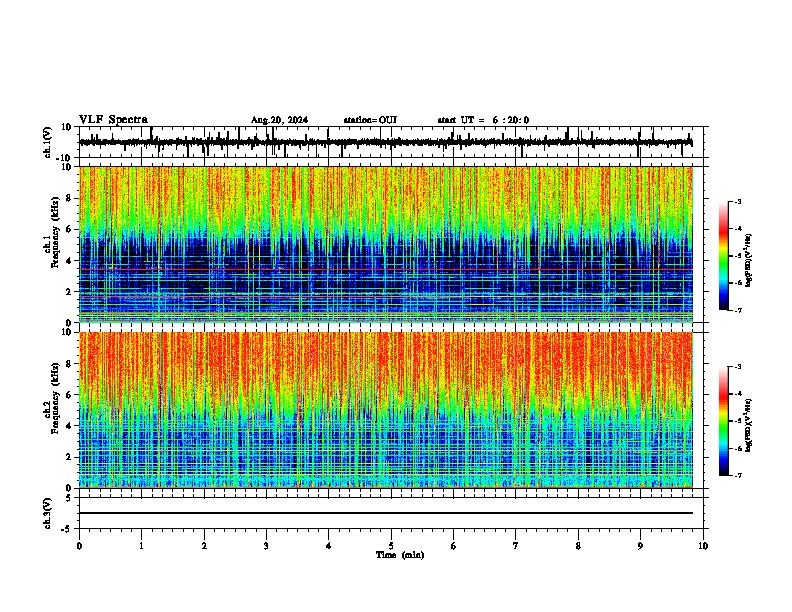The width and height of the screenshot is (792, 612).
Task: Click the "8" kHz tick on ch.1 frequency axis
Action: 69,198
